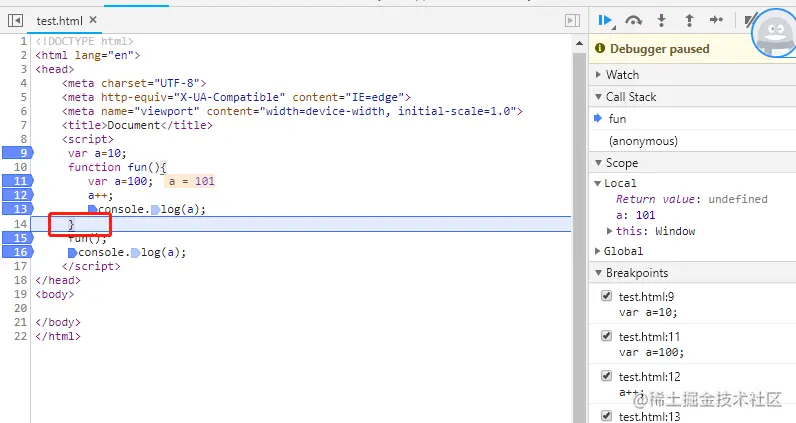Click inline breakpoint marker before log on line 13
This screenshot has width=796, height=423.
tap(156, 209)
